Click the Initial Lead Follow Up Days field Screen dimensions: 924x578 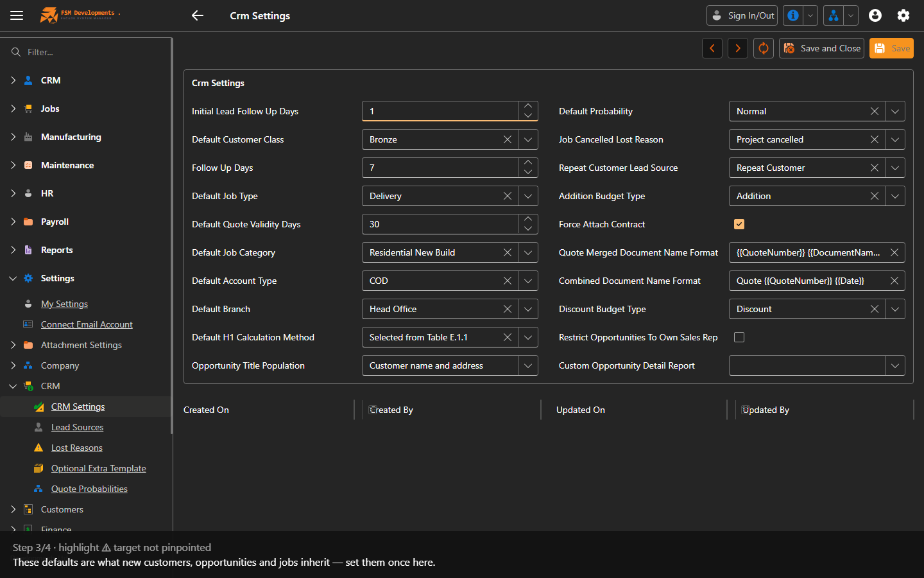pos(440,111)
